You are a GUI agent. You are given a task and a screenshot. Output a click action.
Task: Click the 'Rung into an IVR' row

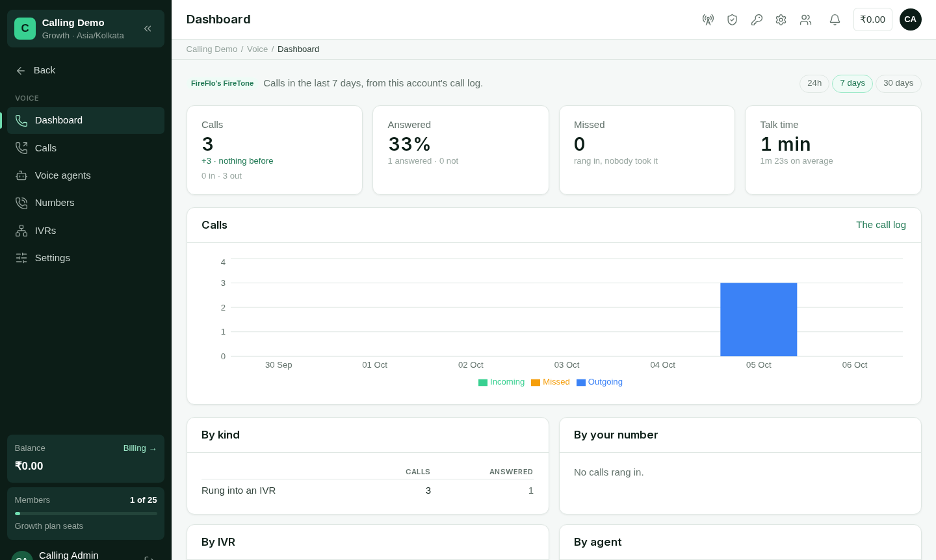tap(367, 490)
